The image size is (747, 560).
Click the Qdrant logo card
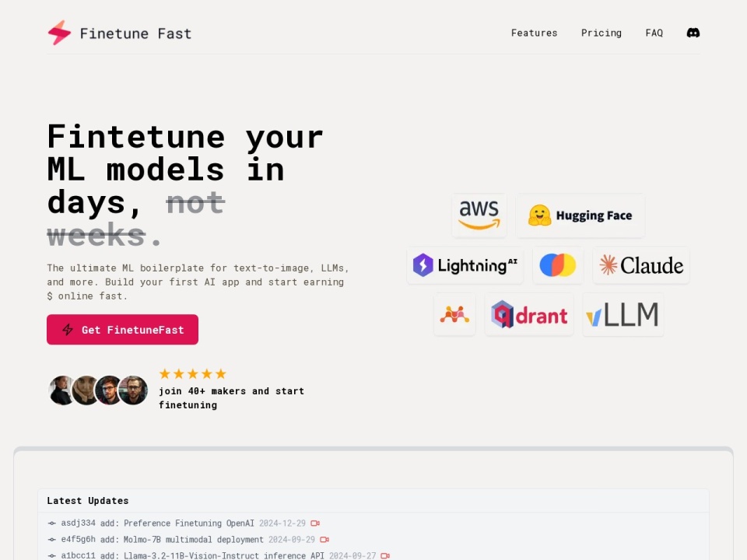(529, 315)
